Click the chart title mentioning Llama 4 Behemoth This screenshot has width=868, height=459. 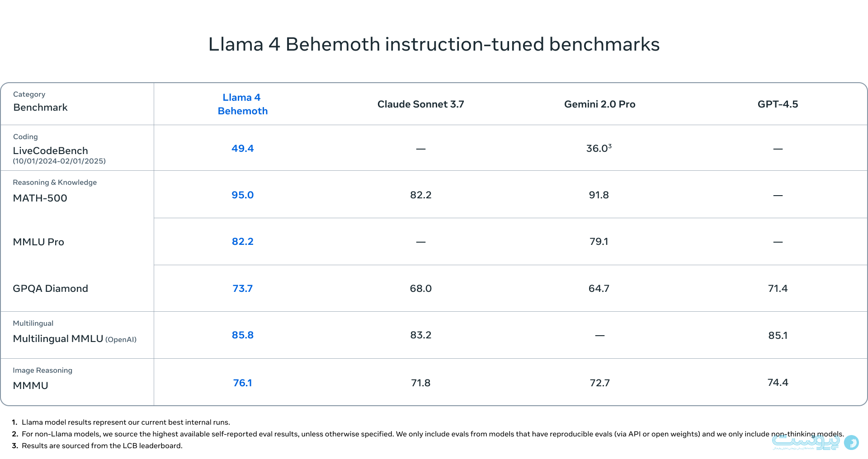[434, 44]
